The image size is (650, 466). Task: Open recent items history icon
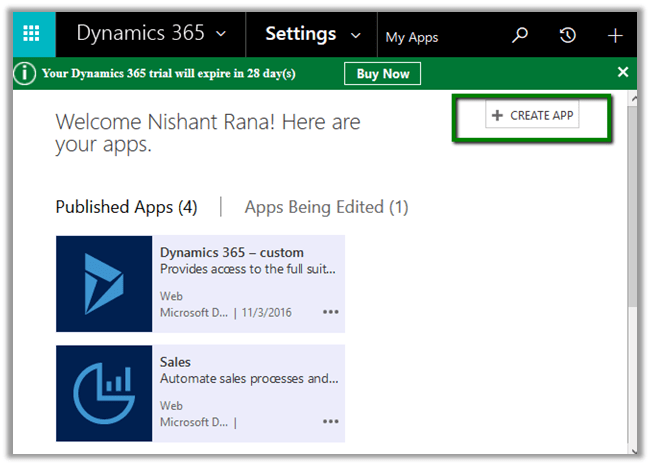tap(567, 36)
